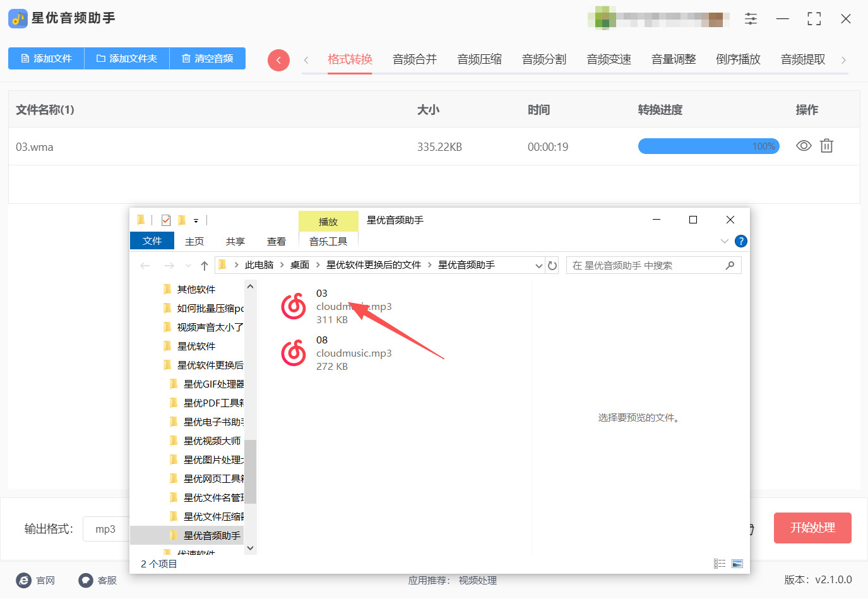Open the 共享 ribbon tab
Image resolution: width=868 pixels, height=599 pixels.
(235, 241)
